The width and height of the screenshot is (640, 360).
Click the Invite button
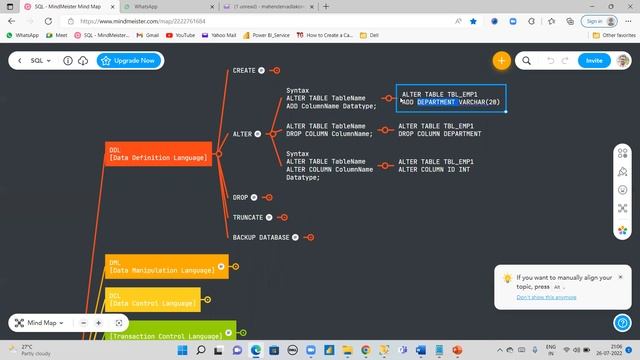point(594,61)
